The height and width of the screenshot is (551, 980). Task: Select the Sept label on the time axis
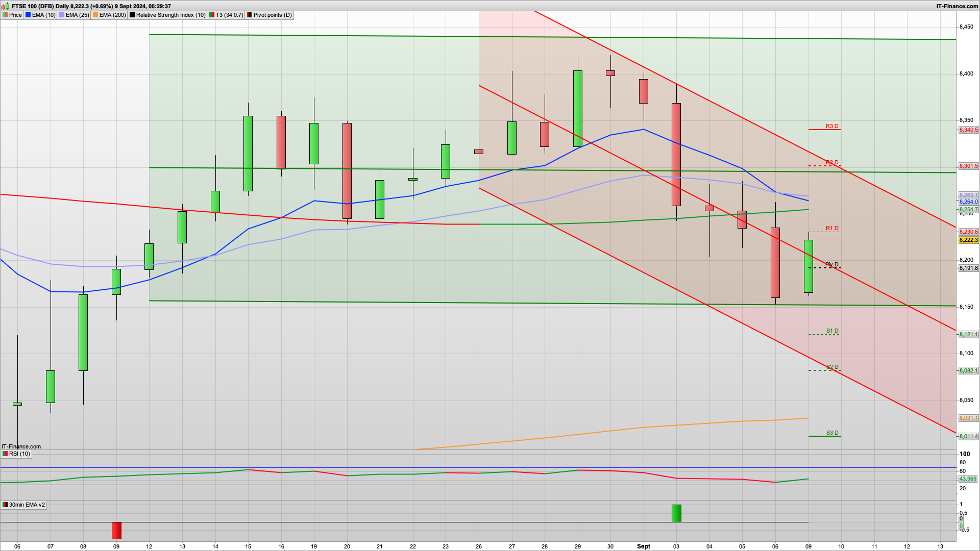pos(644,546)
